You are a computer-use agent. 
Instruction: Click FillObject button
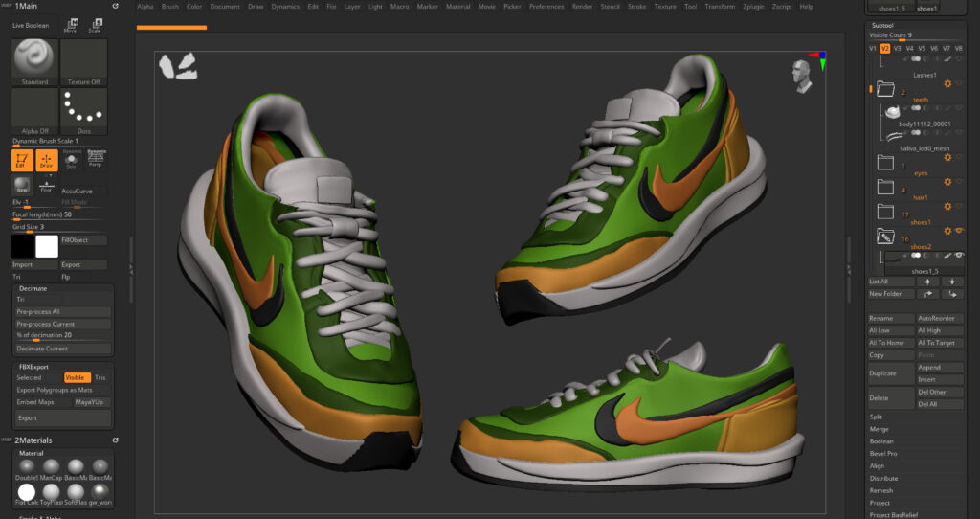[x=84, y=240]
